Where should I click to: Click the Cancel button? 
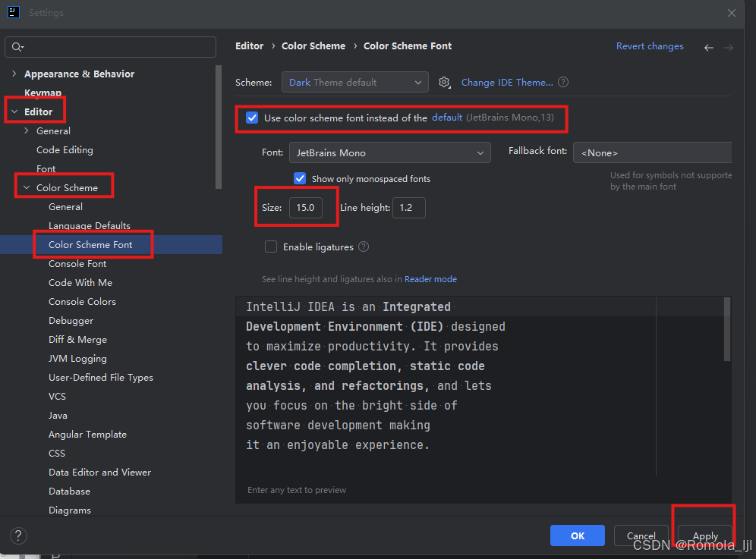coord(641,535)
